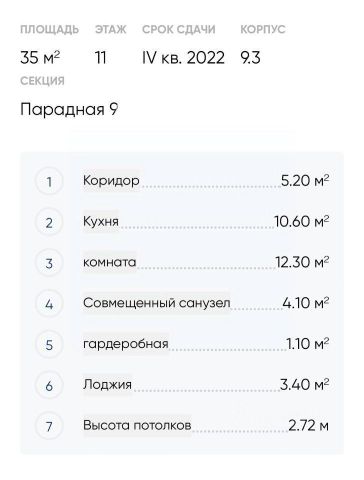Select the Совмещенный санузел label
Screen dimensions: 364x480
point(157,303)
